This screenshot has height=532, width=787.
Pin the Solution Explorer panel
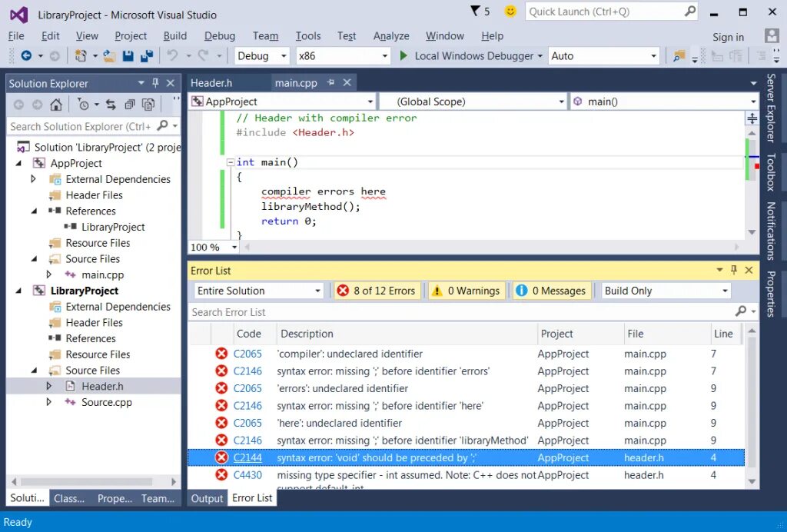[x=155, y=83]
